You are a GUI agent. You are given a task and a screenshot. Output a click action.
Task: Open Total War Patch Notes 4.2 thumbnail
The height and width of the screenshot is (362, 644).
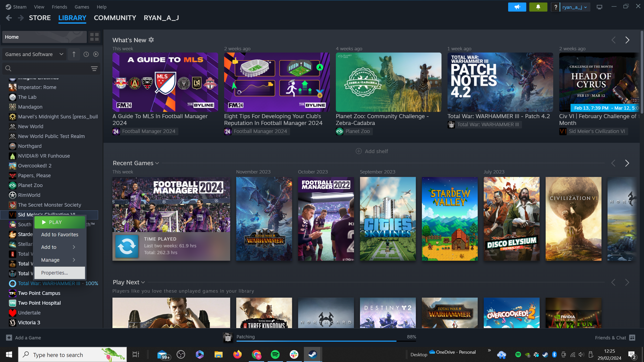(x=500, y=82)
